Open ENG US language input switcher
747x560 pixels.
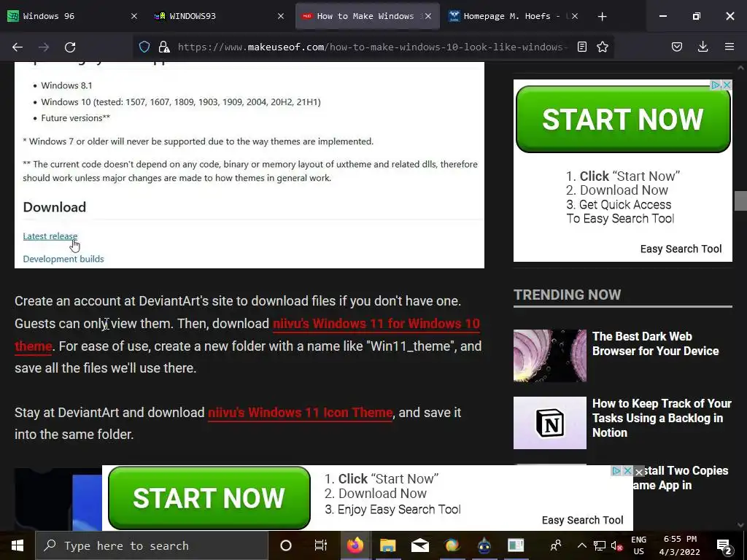639,545
